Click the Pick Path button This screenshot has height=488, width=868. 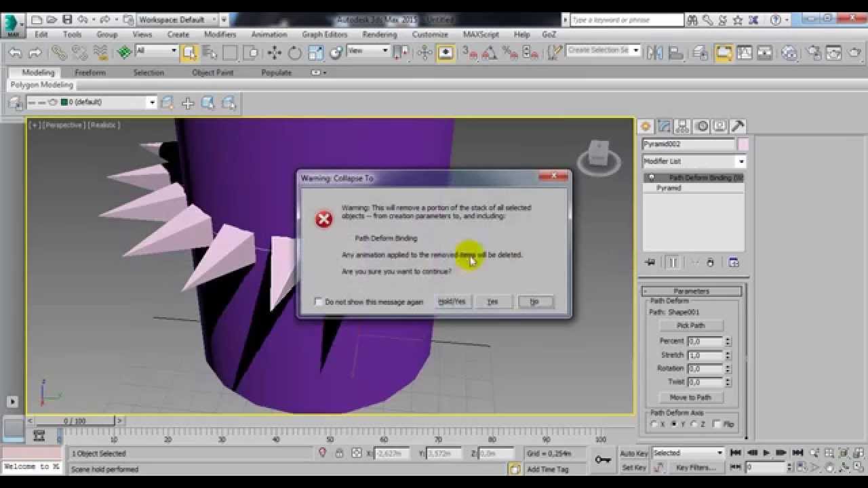click(x=691, y=325)
